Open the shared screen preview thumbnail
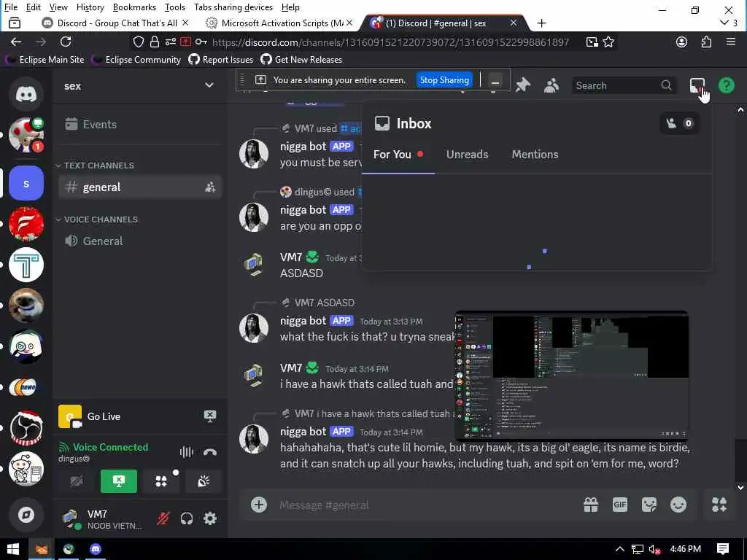 coord(572,376)
